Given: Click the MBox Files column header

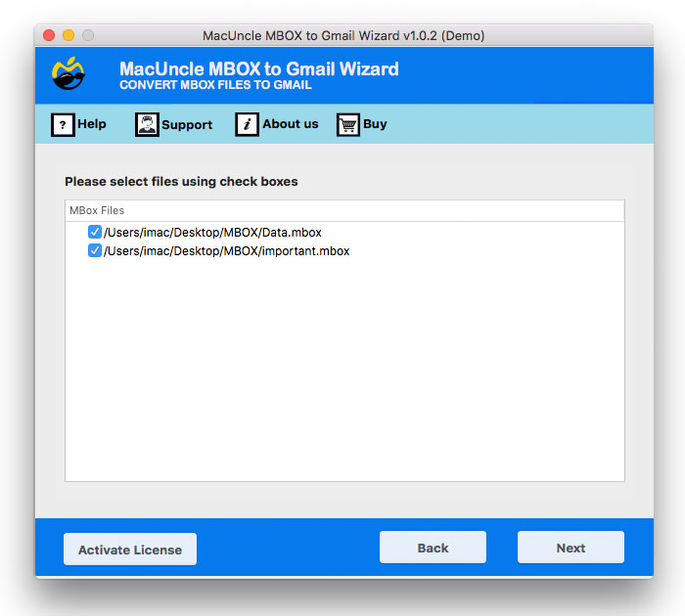Looking at the screenshot, I should pos(344,210).
